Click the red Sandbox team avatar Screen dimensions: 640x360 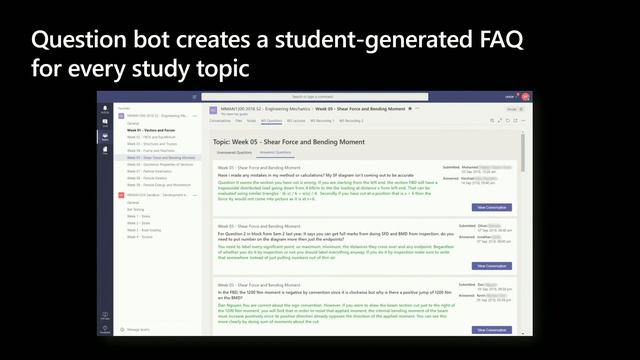click(x=121, y=195)
